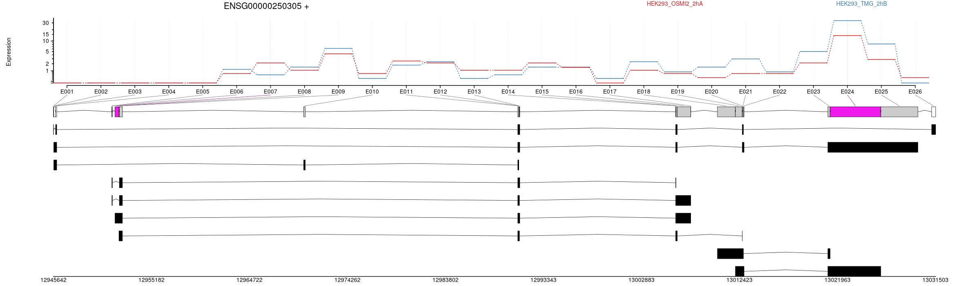Click exon label E024
This screenshot has width=980, height=286.
[847, 92]
